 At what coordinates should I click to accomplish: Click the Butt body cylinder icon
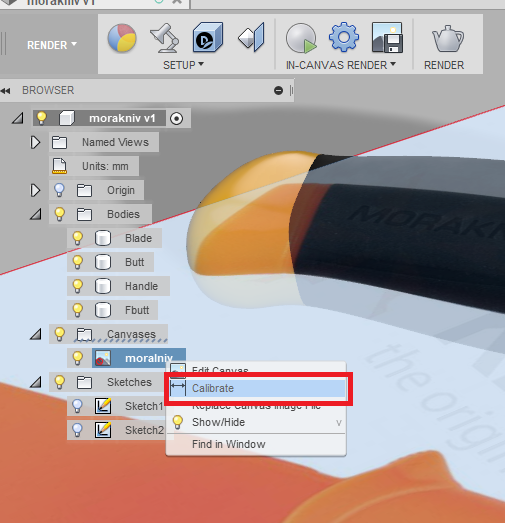tap(103, 262)
